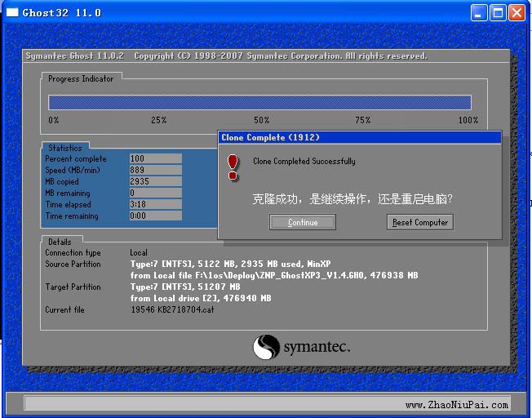Click the Current file label

64,309
